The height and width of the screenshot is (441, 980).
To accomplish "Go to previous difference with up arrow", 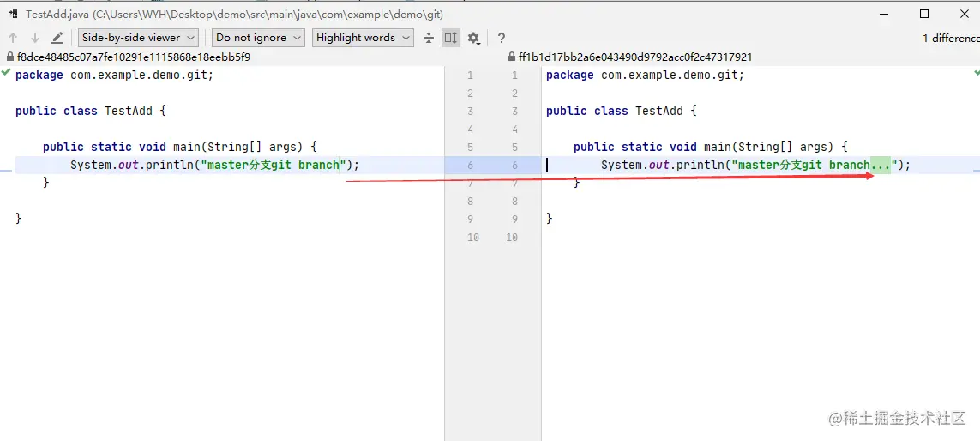I will coord(13,38).
